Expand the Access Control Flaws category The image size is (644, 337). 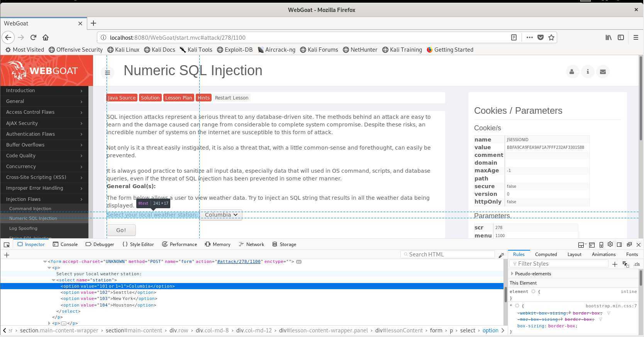[x=44, y=112]
